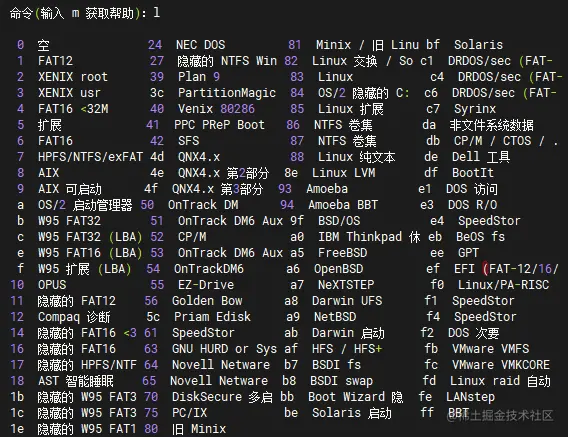Viewport: 568px width, 437px height.
Task: Select the "GNU HURD or Sys" entry
Action: tap(224, 349)
